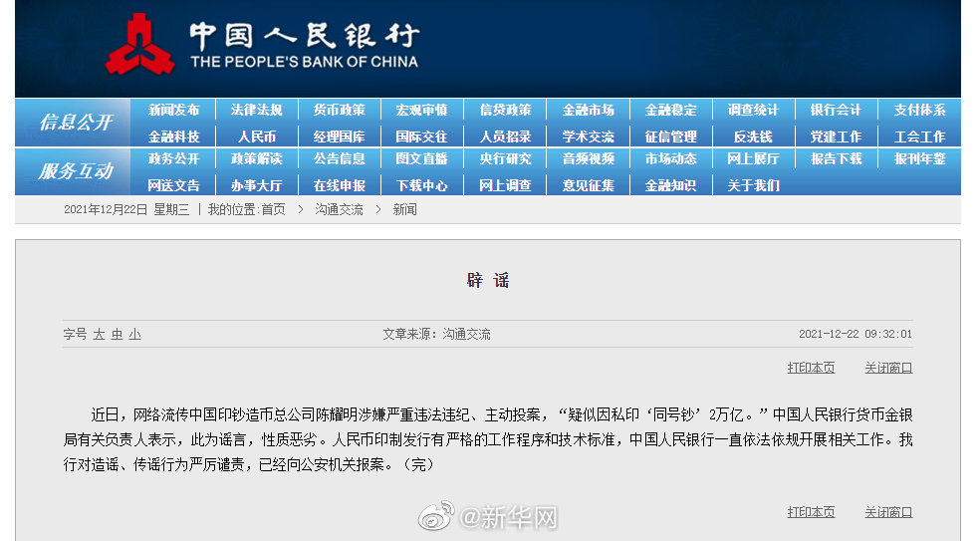Screen dimensions: 980x541
Task: Select 网上展厅 menu item
Action: 753,158
